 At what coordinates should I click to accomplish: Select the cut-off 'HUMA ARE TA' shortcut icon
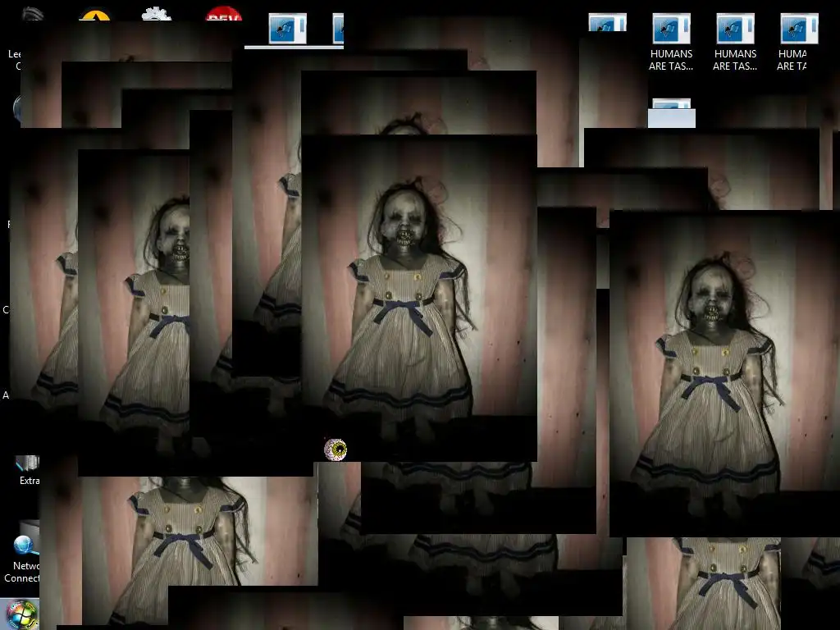[797, 43]
